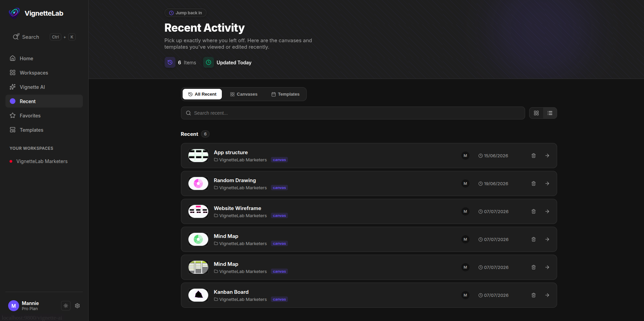Switch to list view layout

coord(550,113)
